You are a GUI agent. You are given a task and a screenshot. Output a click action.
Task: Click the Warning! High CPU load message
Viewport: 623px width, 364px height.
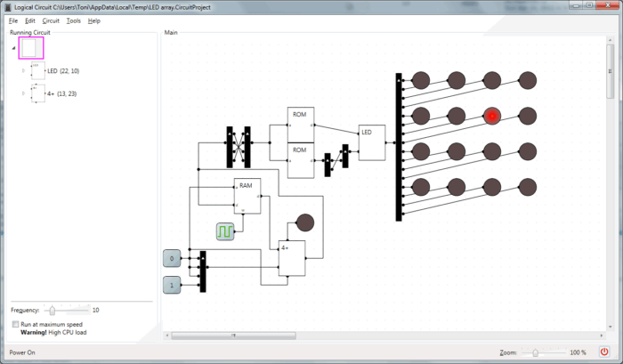click(53, 332)
